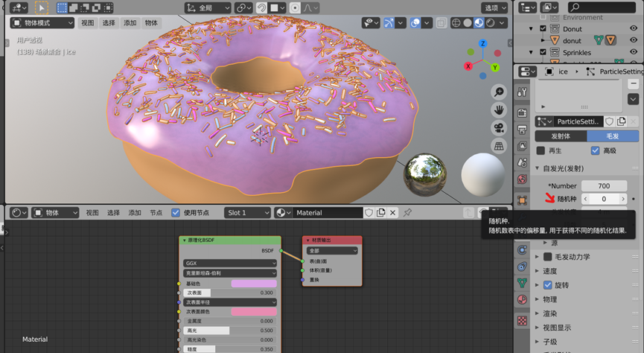Open the 选项 options dropdown
The image size is (644, 353).
(494, 7)
